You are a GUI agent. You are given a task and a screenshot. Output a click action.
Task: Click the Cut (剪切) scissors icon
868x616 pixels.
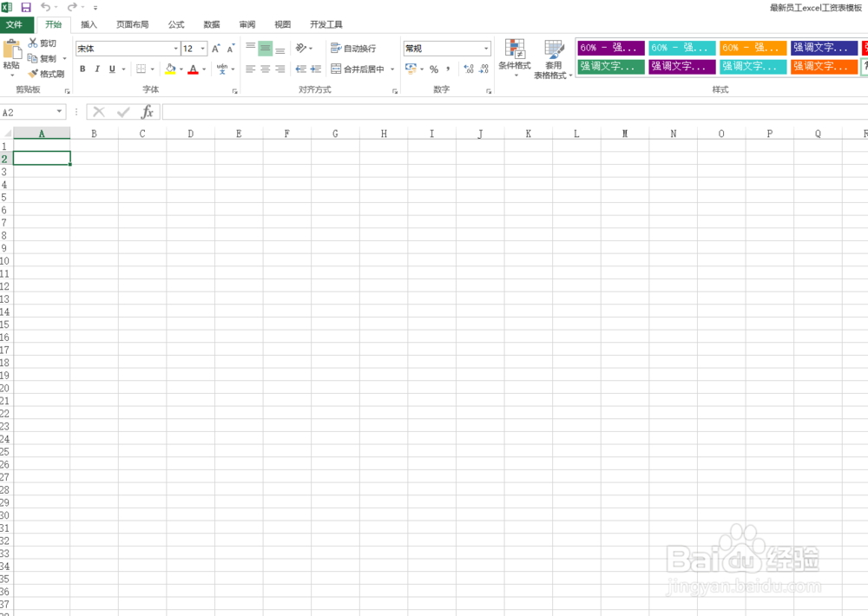pos(33,43)
